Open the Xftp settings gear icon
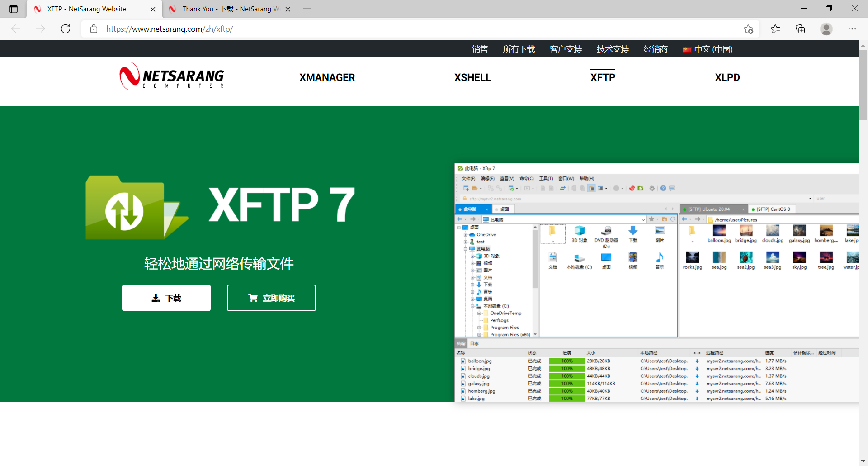This screenshot has height=466, width=868. click(651, 188)
